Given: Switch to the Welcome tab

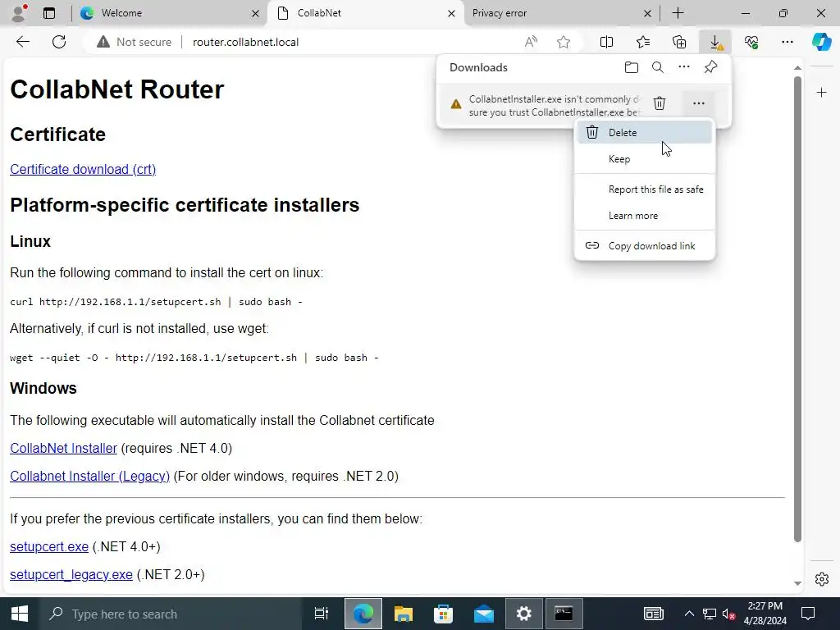Looking at the screenshot, I should pyautogui.click(x=169, y=13).
